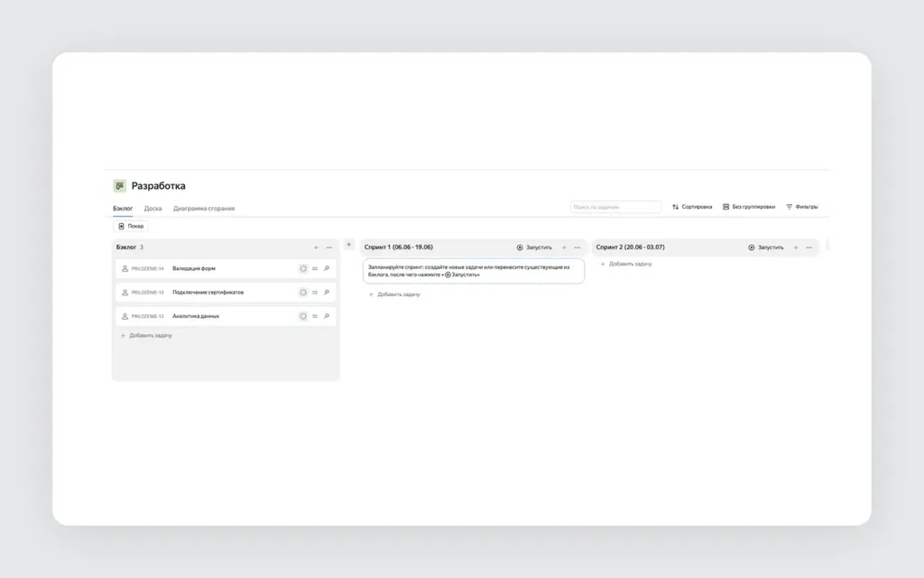Click the Бэклог column title
Viewport: 924px width, 578px height.
126,247
